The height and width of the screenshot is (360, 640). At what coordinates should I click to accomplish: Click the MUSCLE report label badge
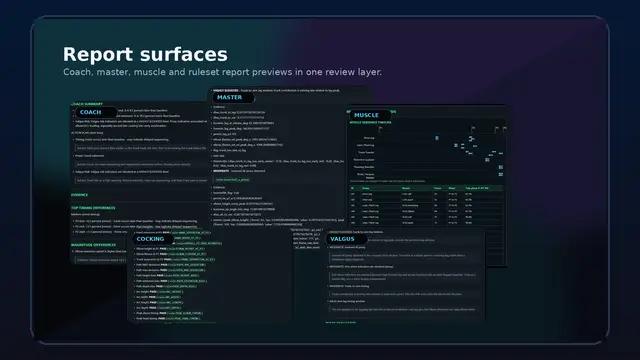[x=369, y=115]
